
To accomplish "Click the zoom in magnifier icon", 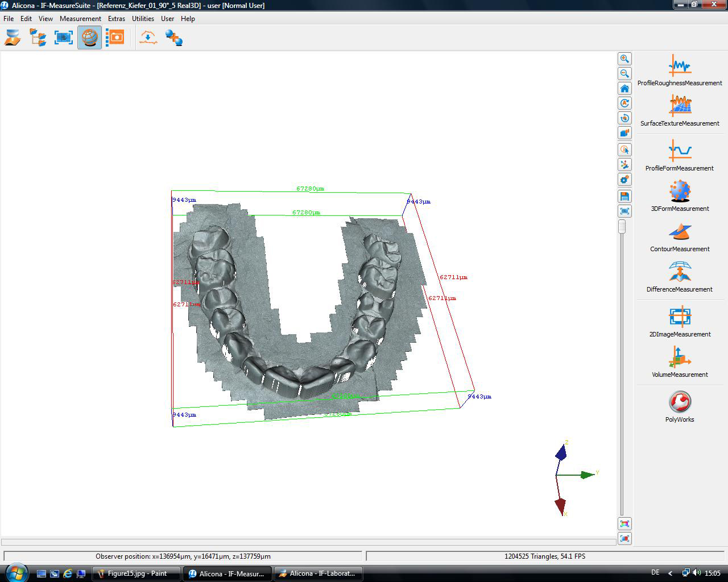I will coord(624,59).
